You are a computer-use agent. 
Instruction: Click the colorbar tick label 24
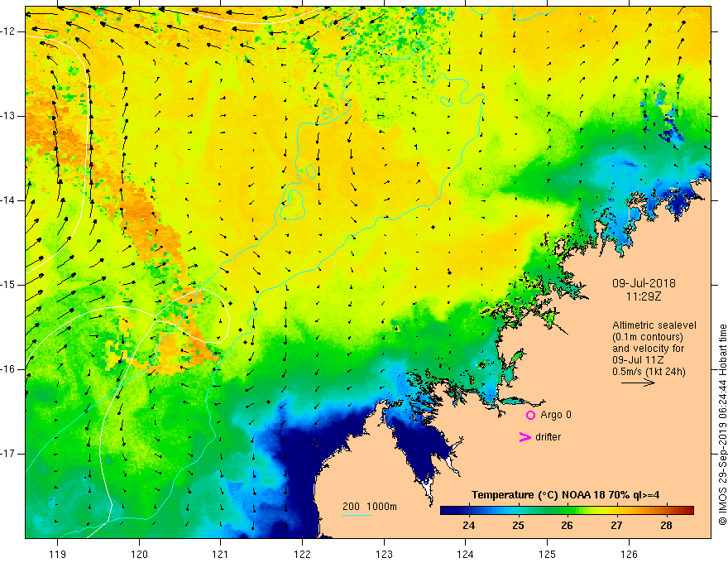point(468,526)
